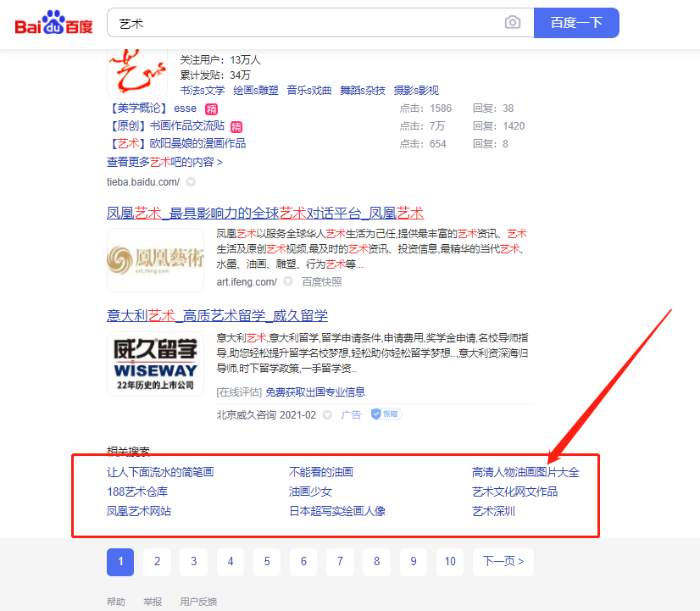Screen dimensions: 700x611
Task: Click inside the search input field
Action: (297, 23)
